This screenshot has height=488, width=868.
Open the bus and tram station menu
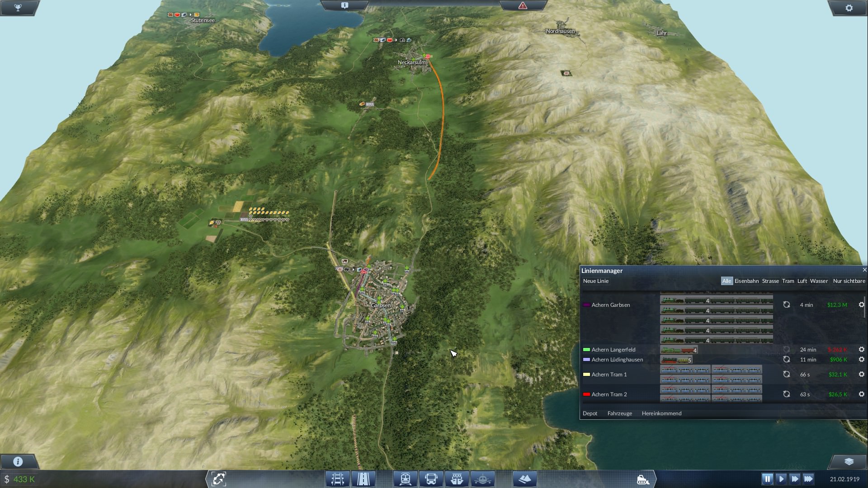[x=431, y=479]
